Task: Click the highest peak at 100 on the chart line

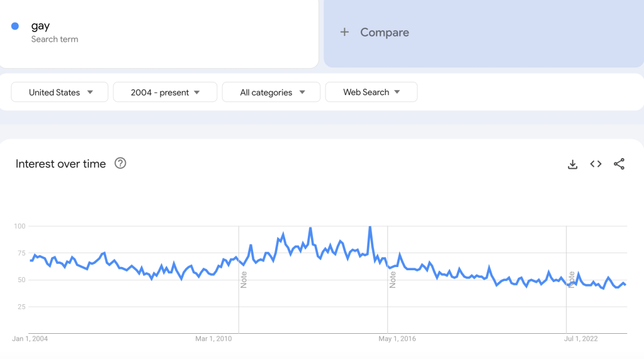Action: [370, 227]
